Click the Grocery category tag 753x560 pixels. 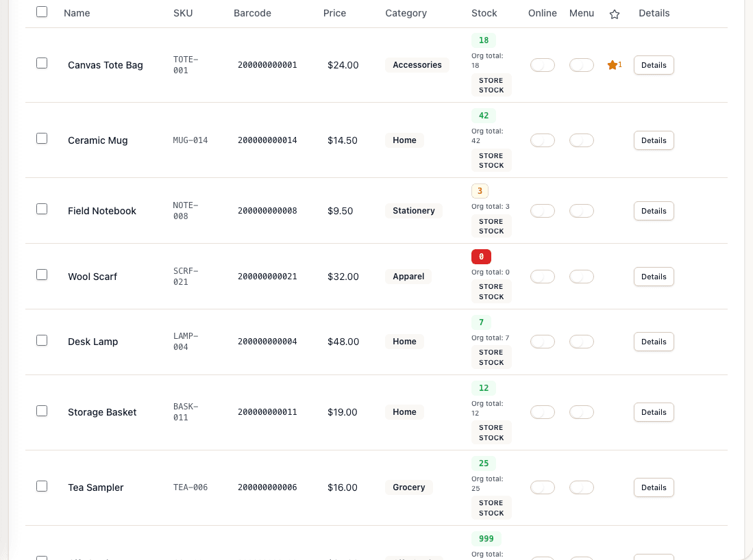click(408, 487)
